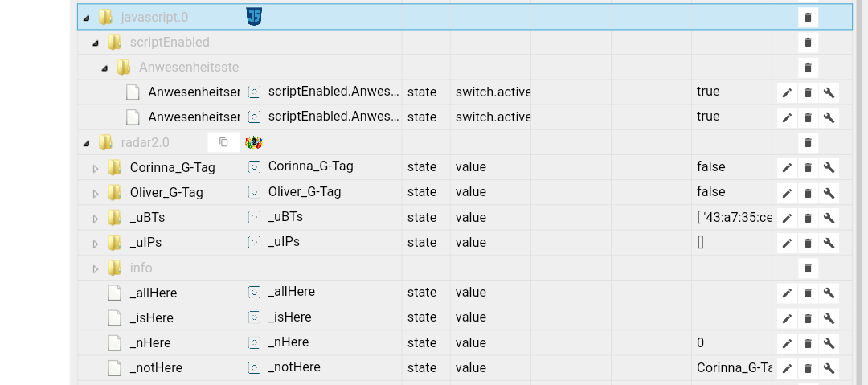Edit the _notHere object
The image size is (868, 385).
[787, 368]
